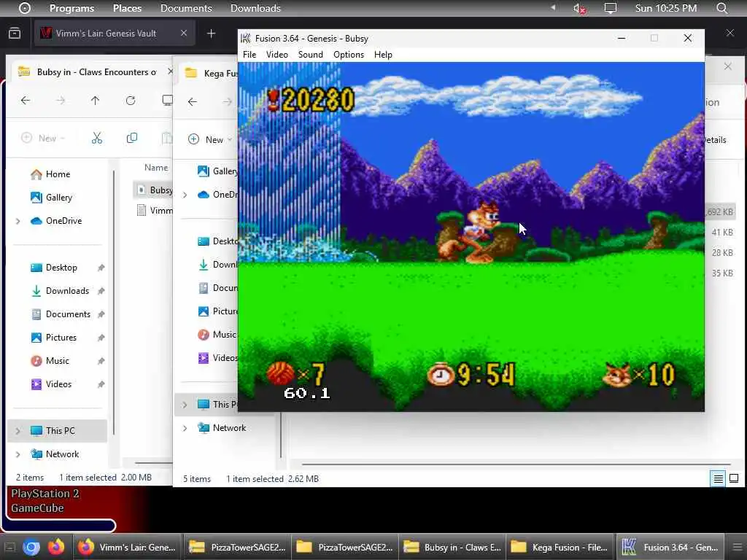Viewport: 747px width, 560px height.
Task: Open the Help menu in Fusion
Action: pyautogui.click(x=383, y=55)
